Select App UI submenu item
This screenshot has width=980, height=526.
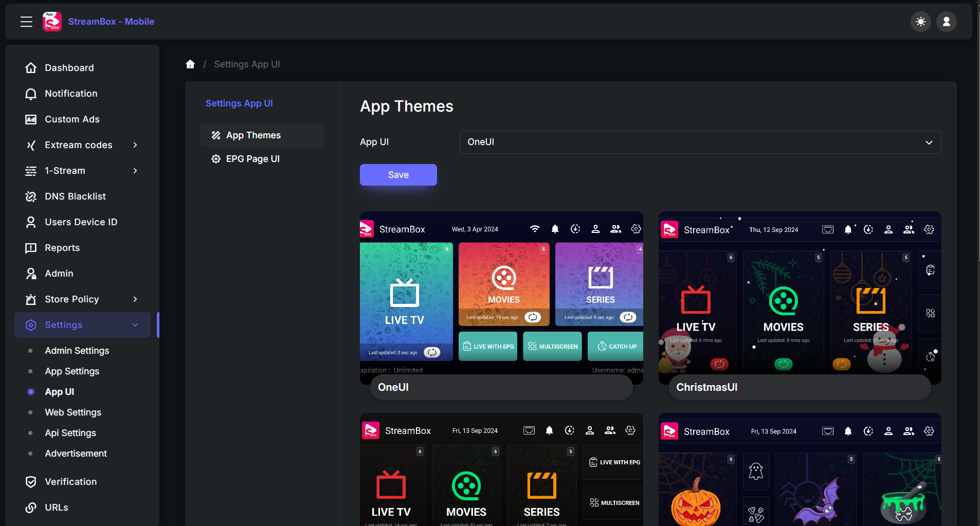(59, 392)
